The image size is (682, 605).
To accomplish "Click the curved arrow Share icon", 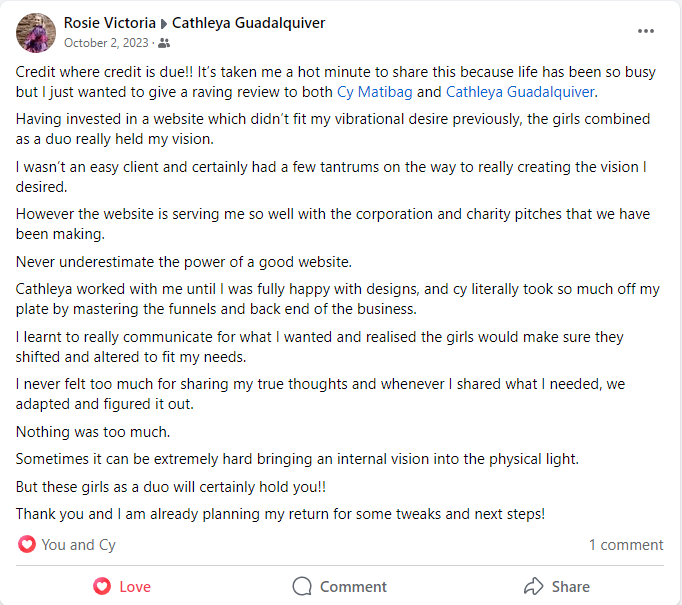I will pos(534,586).
